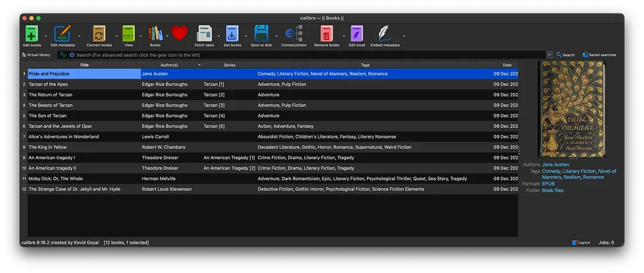The height and width of the screenshot is (273, 644).
Task: Select An American tragedy I title
Action: coord(52,158)
